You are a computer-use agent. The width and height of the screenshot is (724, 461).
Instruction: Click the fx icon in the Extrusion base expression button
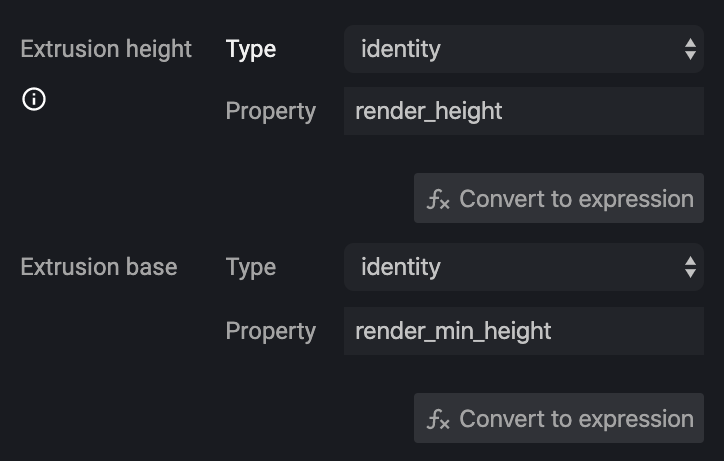(438, 419)
